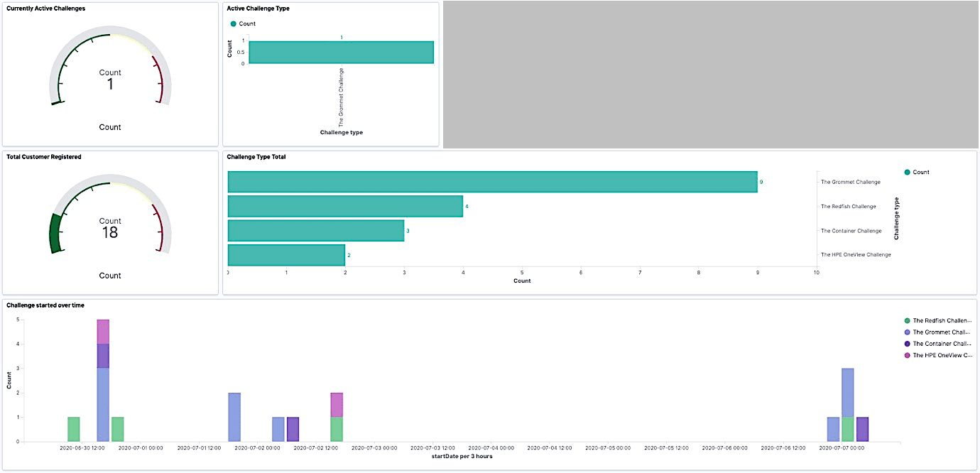Click the 'Active Challenge Type' panel title
The image size is (980, 473).
coord(258,9)
